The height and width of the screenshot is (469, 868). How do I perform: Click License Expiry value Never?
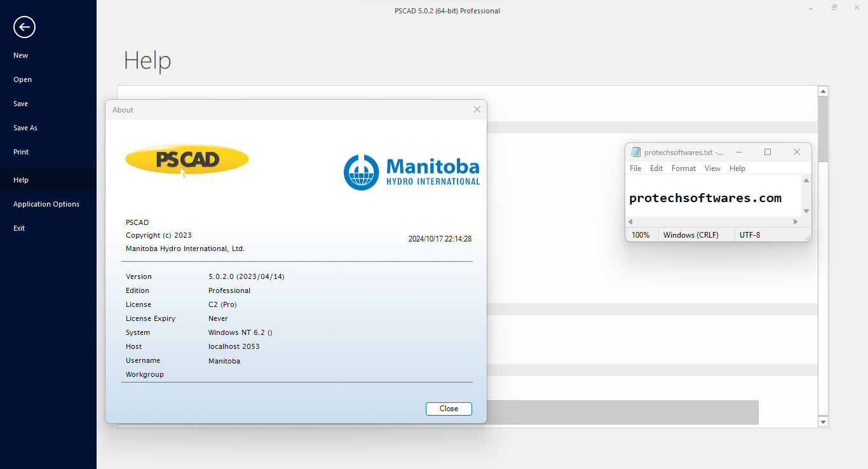click(218, 318)
